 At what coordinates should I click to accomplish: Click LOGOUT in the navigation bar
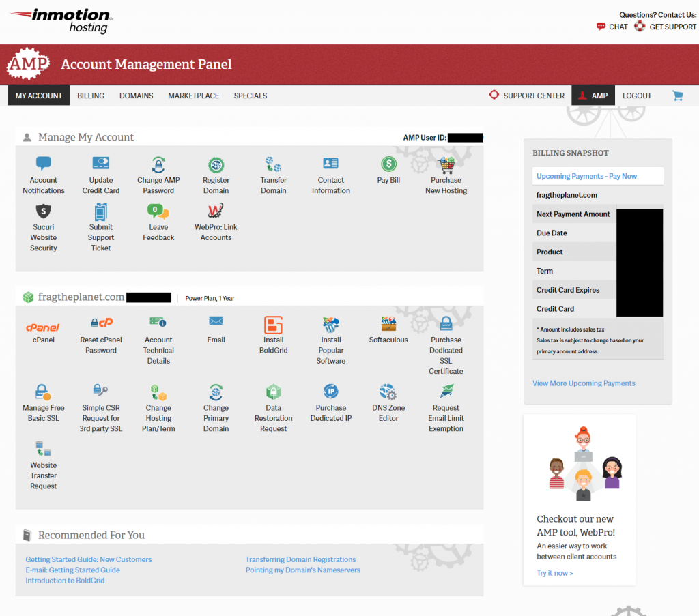pyautogui.click(x=637, y=96)
